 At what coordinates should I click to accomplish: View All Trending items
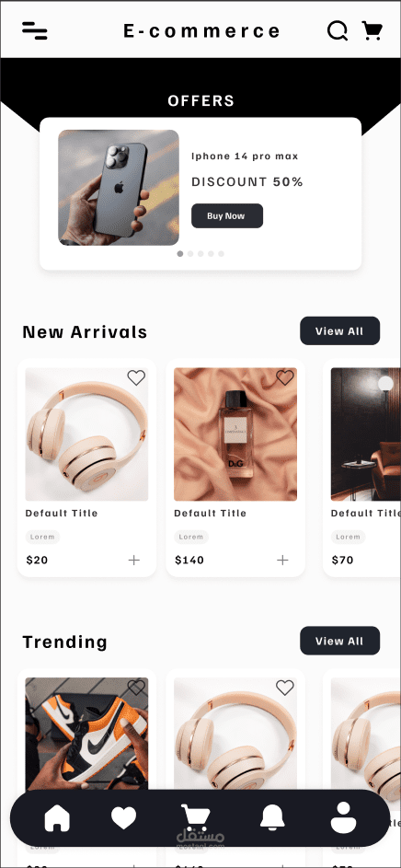point(339,641)
